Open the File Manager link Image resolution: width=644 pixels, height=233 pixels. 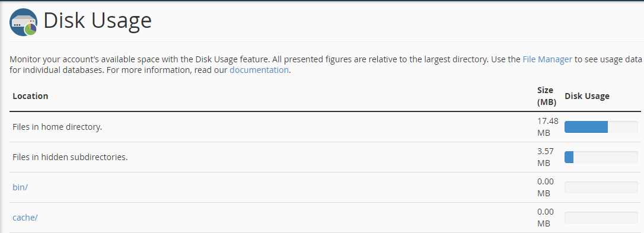click(547, 59)
